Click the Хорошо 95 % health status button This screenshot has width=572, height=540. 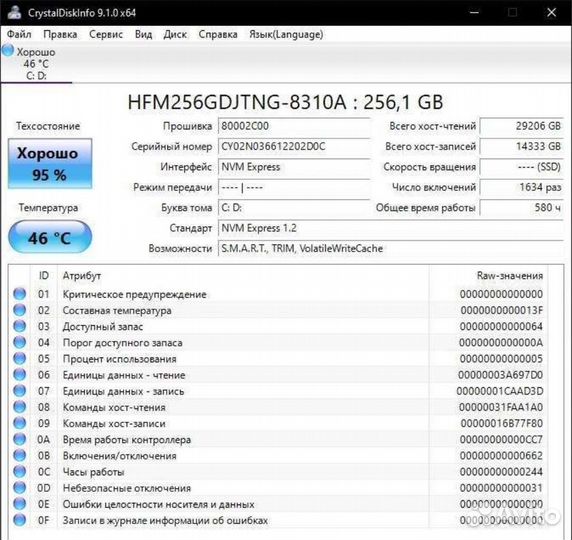point(50,163)
